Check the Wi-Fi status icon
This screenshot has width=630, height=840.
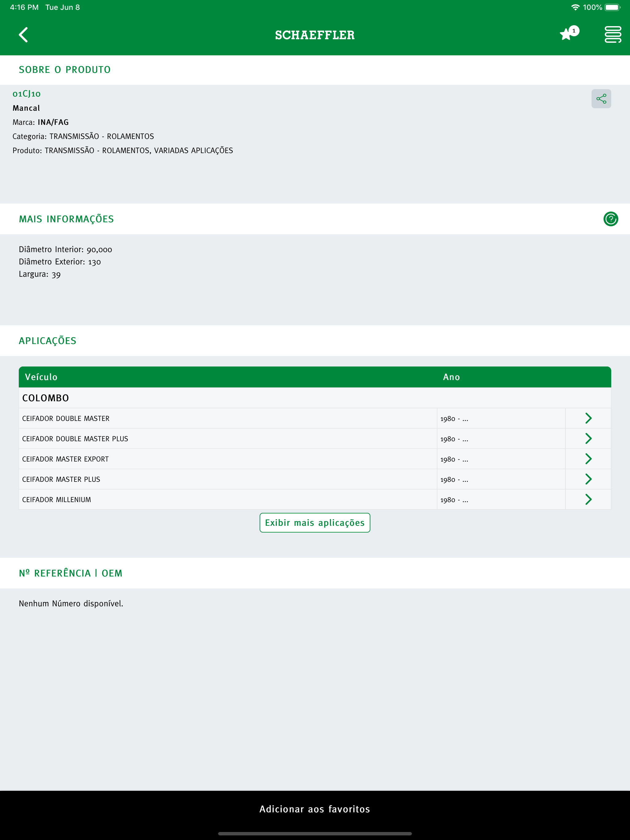[575, 7]
